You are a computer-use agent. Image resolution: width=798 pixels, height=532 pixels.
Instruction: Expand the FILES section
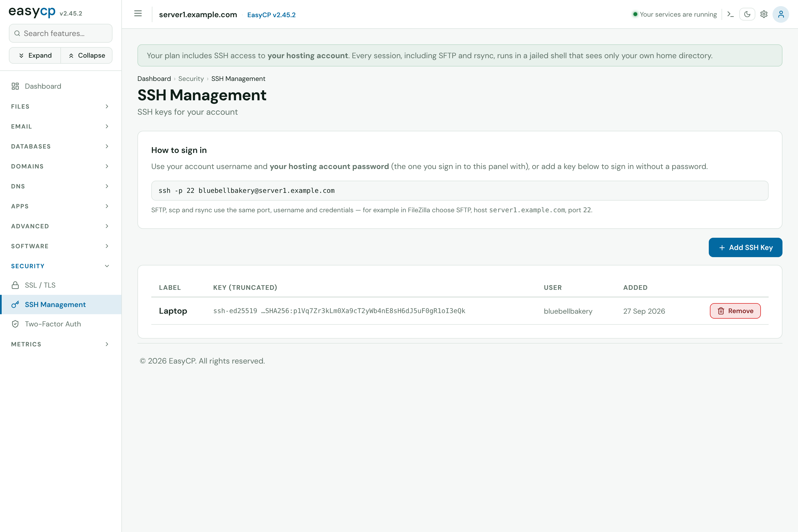[61, 106]
